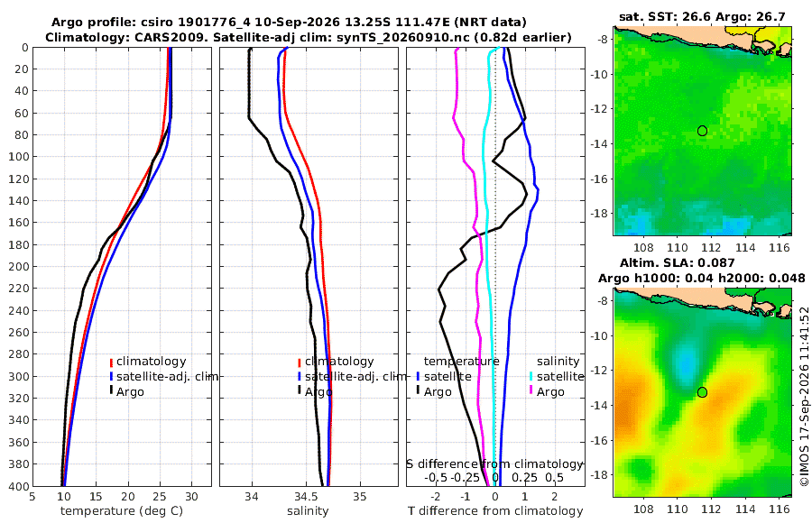Screen dimensions: 812x523
Task: Click magenta salinity Argo legend marker
Action: pyautogui.click(x=531, y=390)
